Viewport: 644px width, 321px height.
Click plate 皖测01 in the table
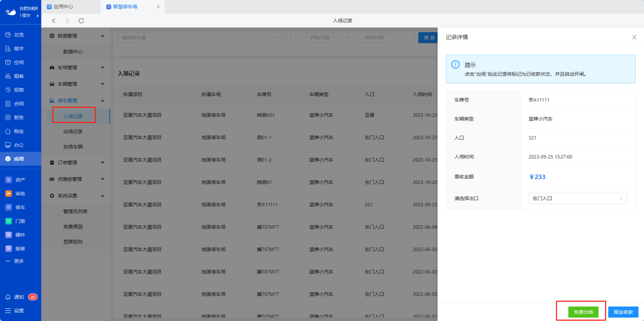coord(264,182)
